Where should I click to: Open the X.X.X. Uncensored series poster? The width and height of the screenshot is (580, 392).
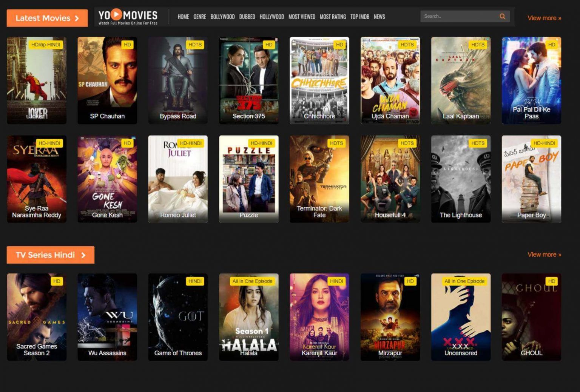coord(461,317)
